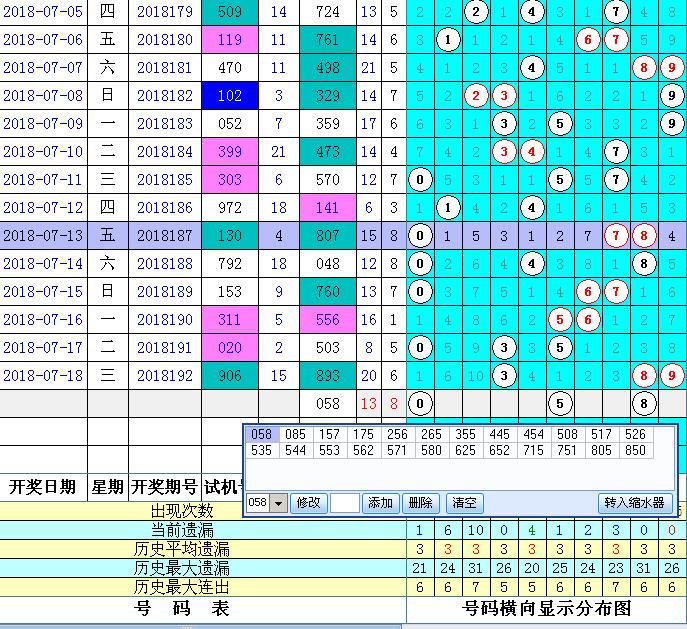
Task: Open the 058 dropdown arrow
Action: coord(278,503)
